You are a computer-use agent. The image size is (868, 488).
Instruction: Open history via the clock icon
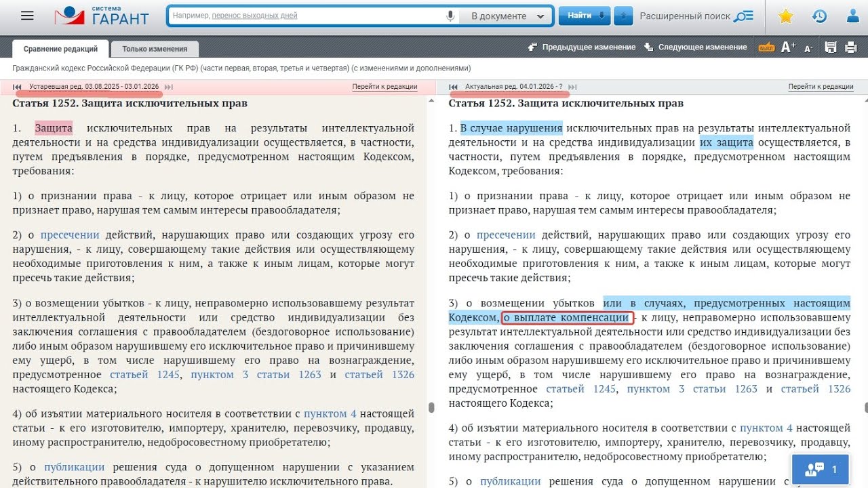pyautogui.click(x=820, y=16)
